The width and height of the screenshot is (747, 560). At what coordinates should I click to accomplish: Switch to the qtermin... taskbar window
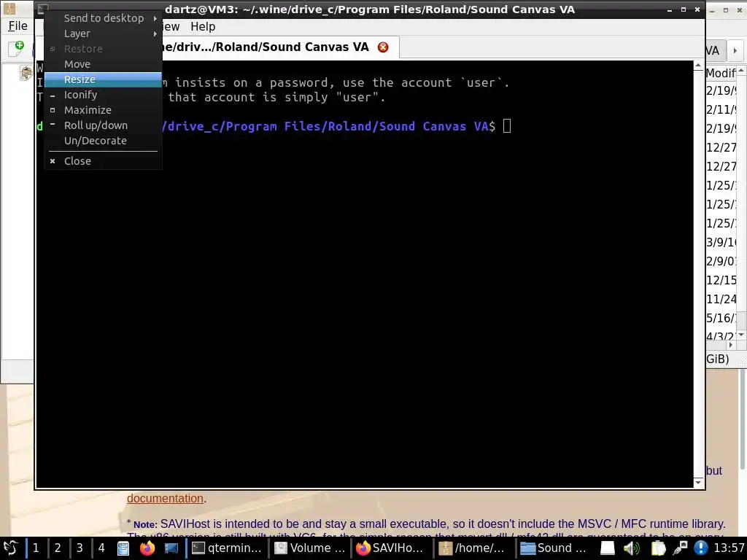228,548
